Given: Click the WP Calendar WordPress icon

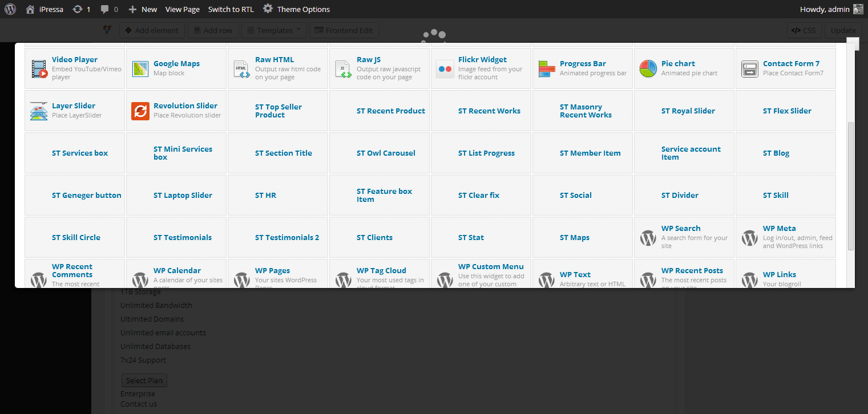Looking at the screenshot, I should [x=140, y=280].
